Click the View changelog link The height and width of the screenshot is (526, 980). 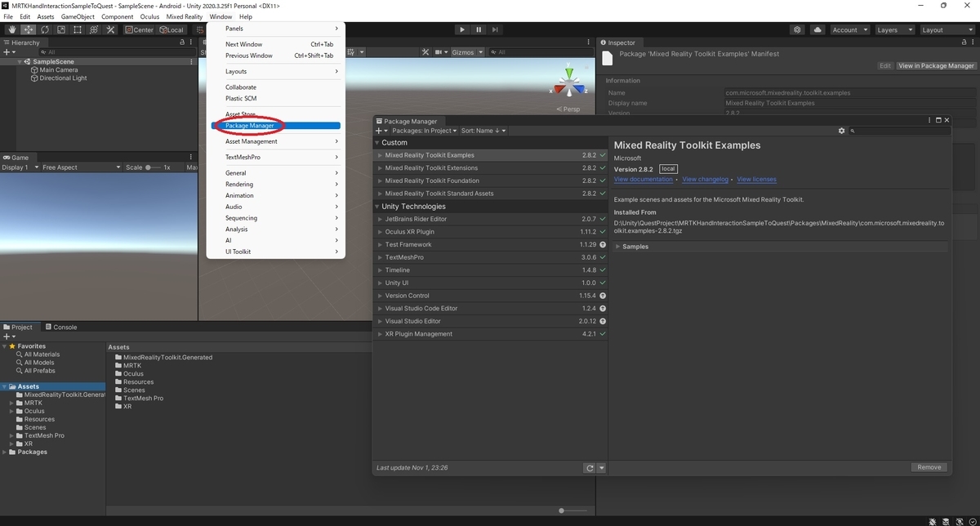coord(705,180)
